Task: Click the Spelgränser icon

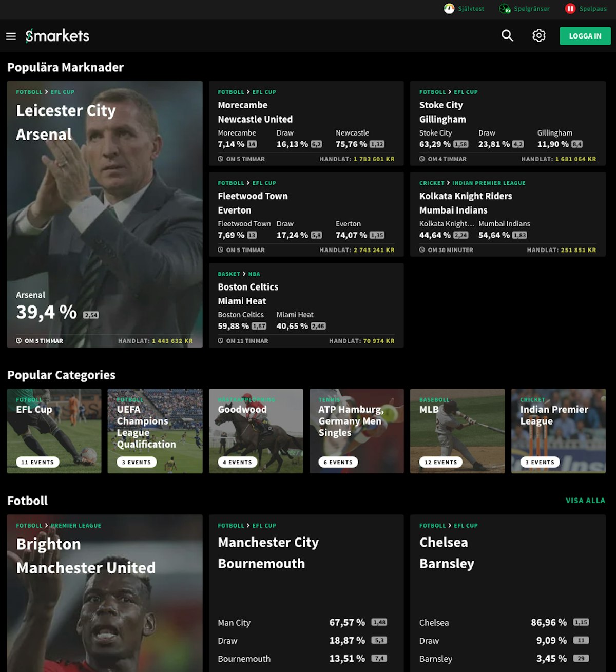Action: pyautogui.click(x=505, y=9)
